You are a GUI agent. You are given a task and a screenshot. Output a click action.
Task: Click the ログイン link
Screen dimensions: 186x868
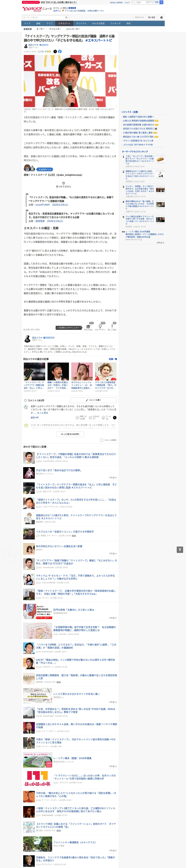coord(57,11)
